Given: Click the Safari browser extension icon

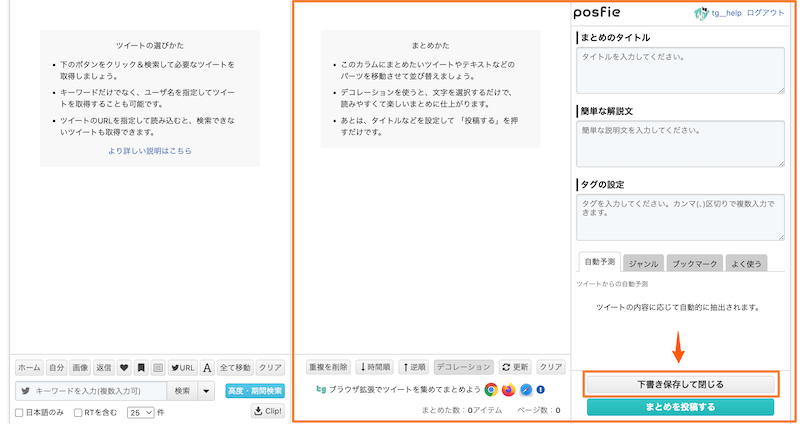Looking at the screenshot, I should pyautogui.click(x=525, y=389).
